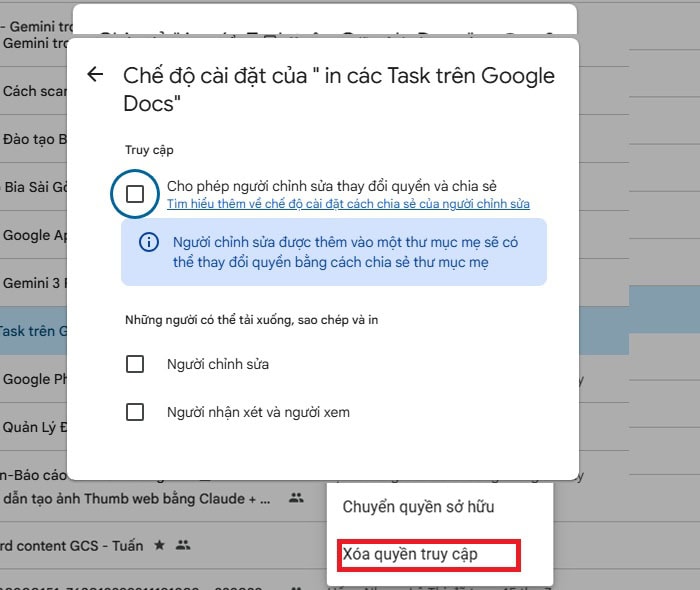This screenshot has width=700, height=590.
Task: Open 'n-Báo cáo' file row in list
Action: coord(33,475)
